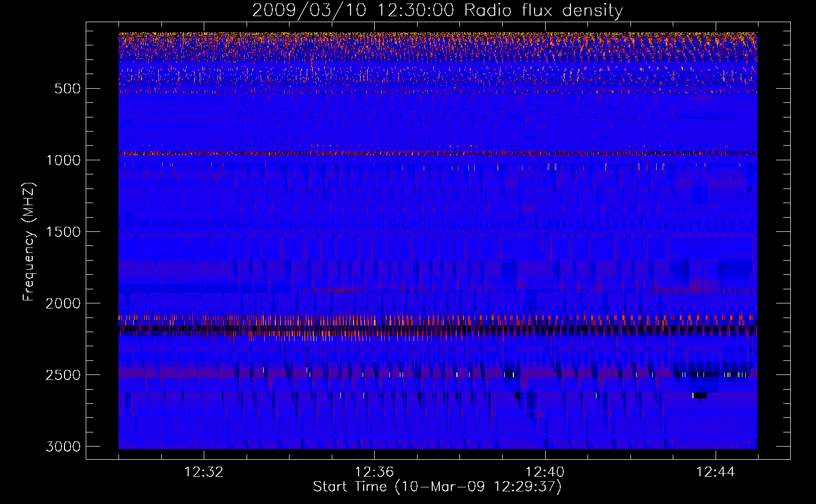Click the 1000 frequency tick label
Screen dimensions: 816x504
(x=63, y=160)
